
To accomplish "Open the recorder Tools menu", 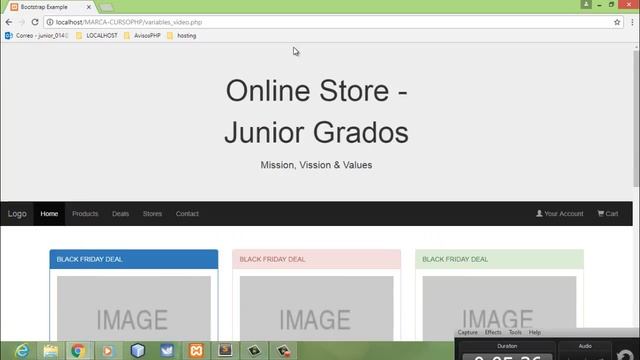I will [515, 332].
